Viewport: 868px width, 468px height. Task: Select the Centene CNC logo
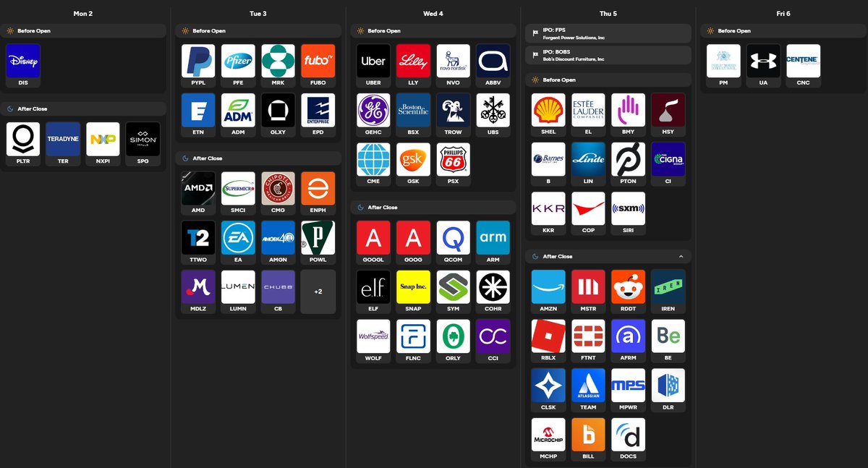[804, 61]
